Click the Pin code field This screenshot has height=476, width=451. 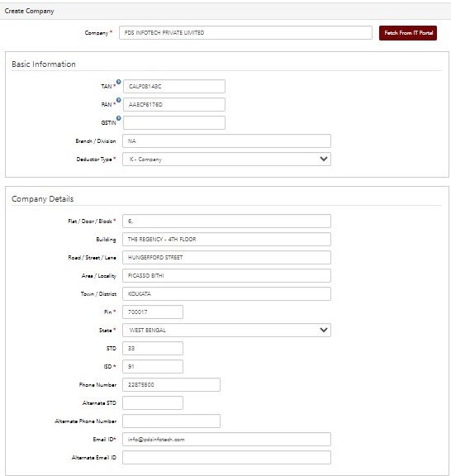click(153, 312)
